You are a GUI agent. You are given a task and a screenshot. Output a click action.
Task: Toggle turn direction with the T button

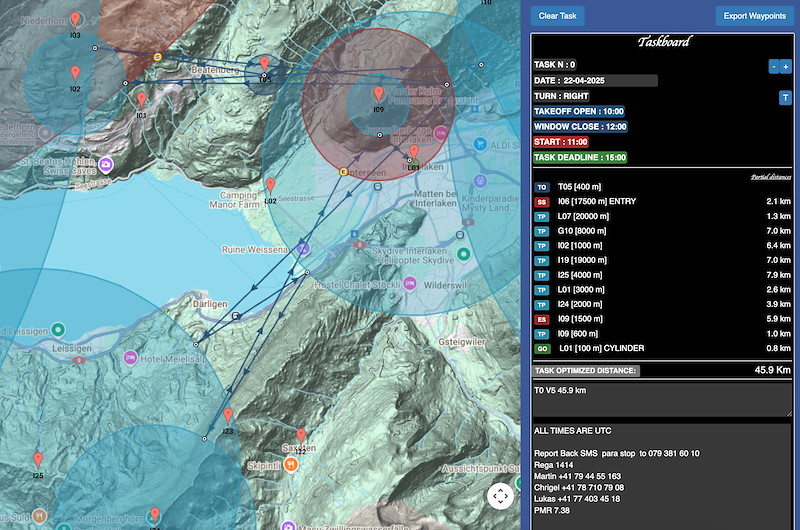point(785,97)
